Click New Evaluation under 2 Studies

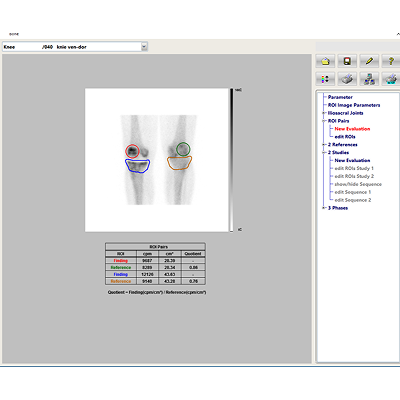coord(352,160)
